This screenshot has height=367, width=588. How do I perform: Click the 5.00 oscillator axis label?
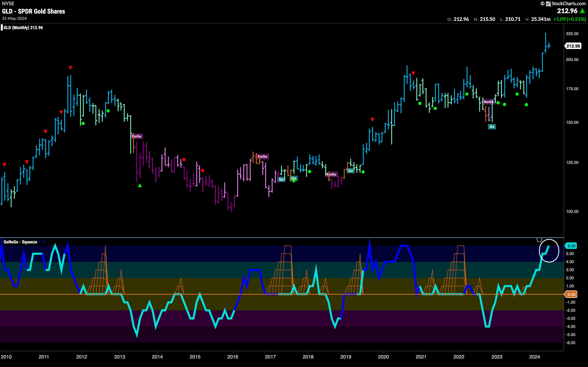[x=570, y=254]
